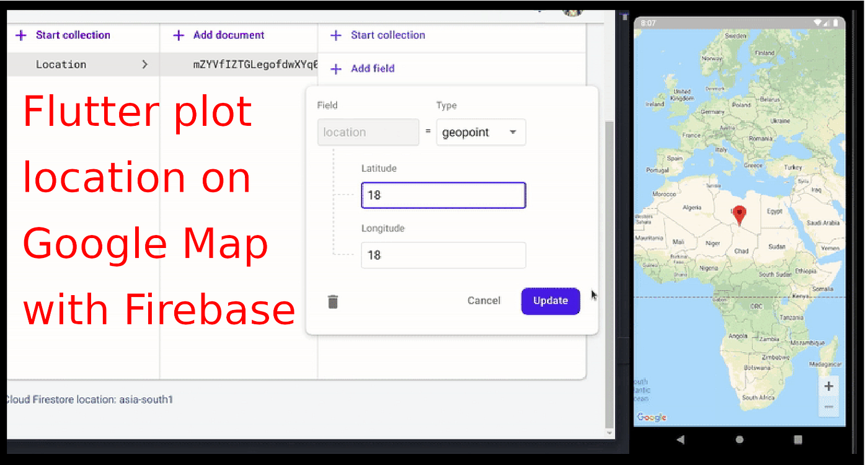868x465 pixels.
Task: Tap the Algeria label on the map
Action: 691,208
